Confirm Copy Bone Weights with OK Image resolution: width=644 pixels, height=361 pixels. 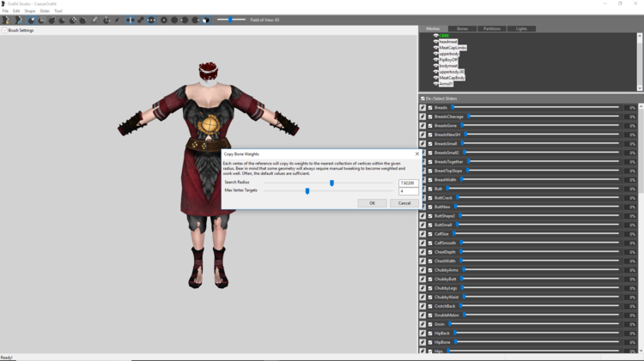click(372, 203)
